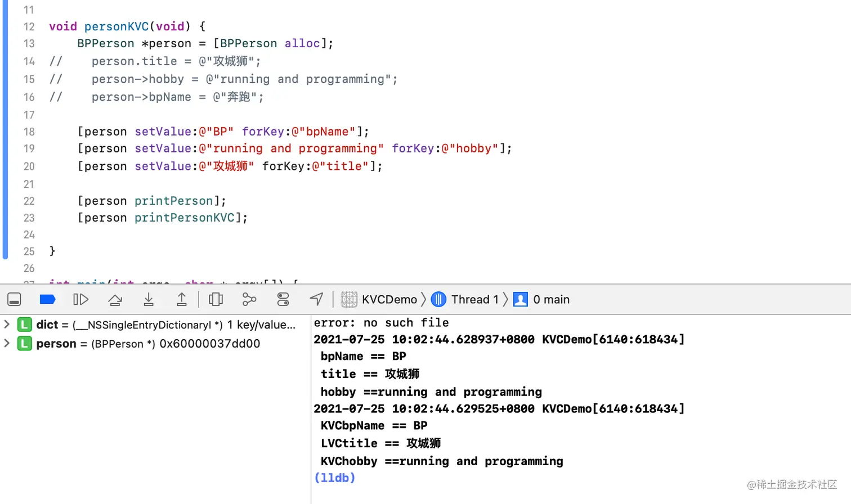
Task: Toggle the breakpoint indicator on line 12
Action: pos(29,26)
